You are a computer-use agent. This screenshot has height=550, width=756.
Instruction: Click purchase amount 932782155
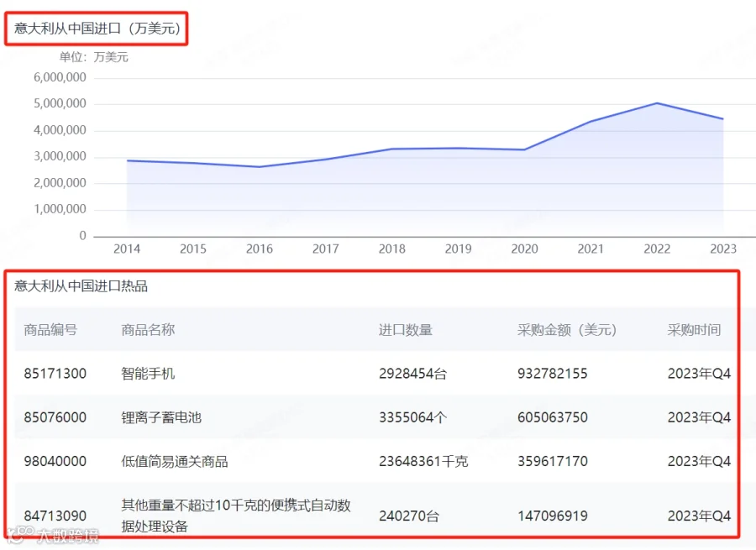click(x=553, y=374)
